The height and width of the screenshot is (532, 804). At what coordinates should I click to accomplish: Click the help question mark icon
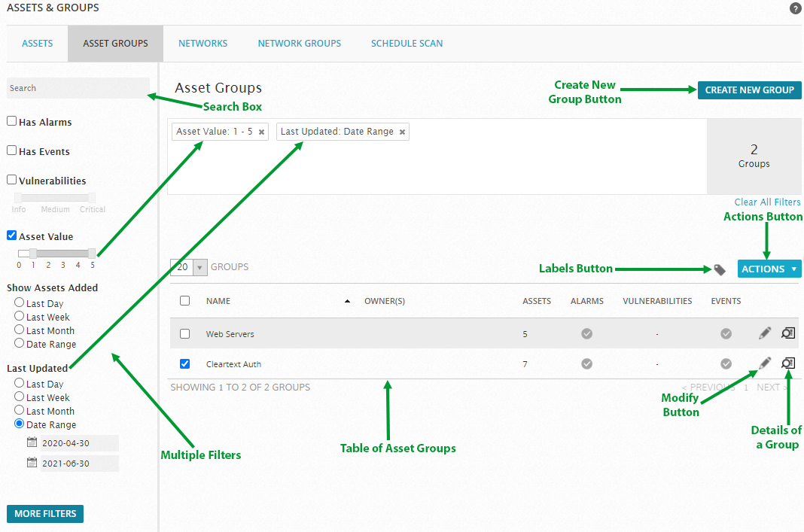(795, 9)
